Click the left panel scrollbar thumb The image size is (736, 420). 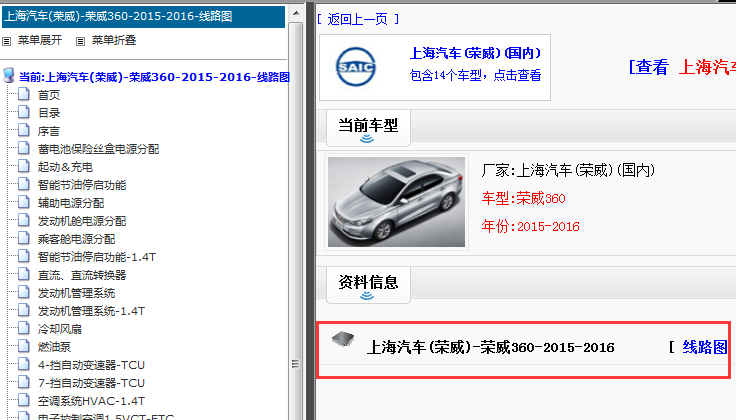(296, 221)
